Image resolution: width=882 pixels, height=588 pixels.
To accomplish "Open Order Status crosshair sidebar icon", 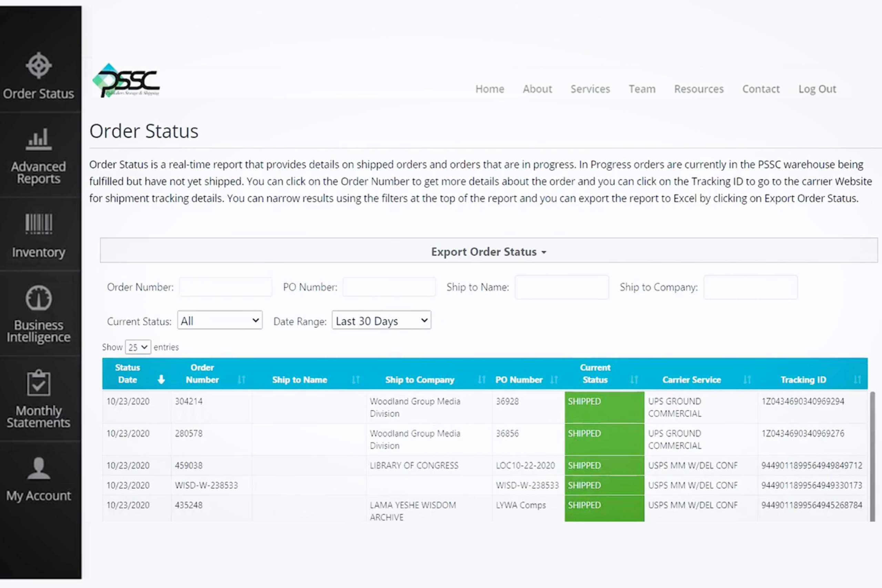I will (39, 66).
